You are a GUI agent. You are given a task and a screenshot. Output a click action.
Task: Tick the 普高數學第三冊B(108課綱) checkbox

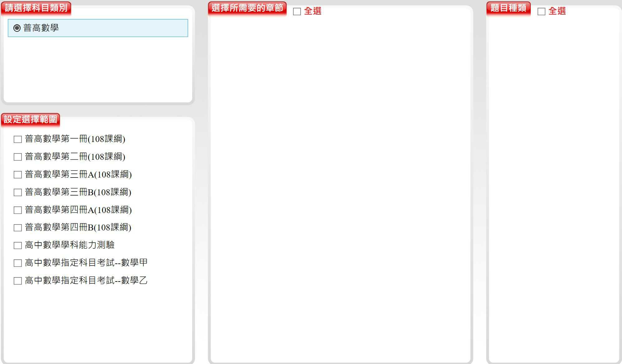pyautogui.click(x=18, y=192)
